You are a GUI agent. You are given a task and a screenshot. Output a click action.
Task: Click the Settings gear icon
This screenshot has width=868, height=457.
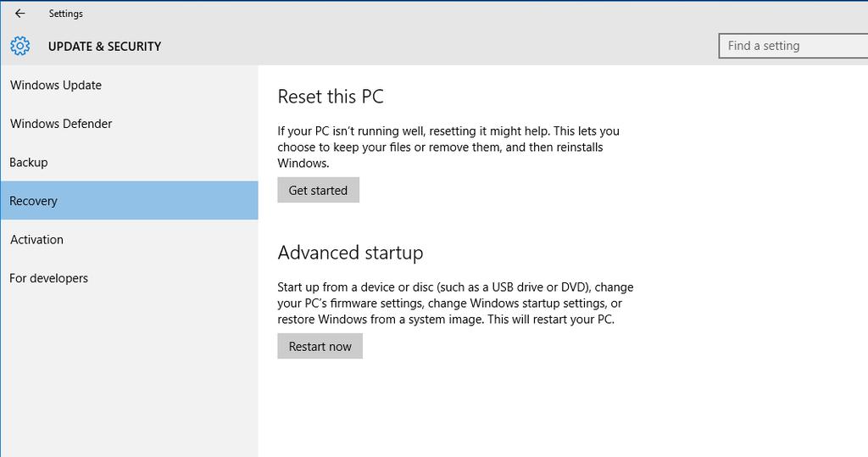(20, 46)
